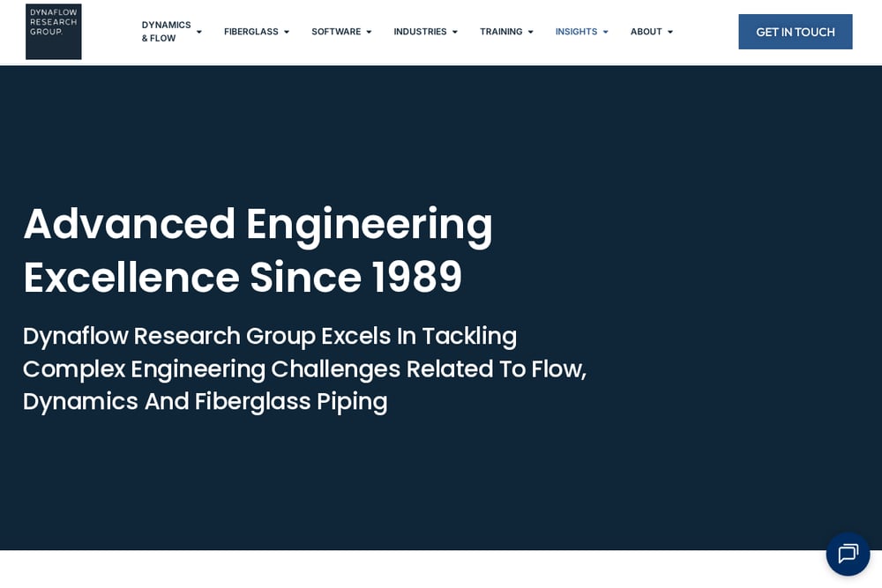The height and width of the screenshot is (588, 882).
Task: Click the Get In Touch button
Action: point(795,32)
